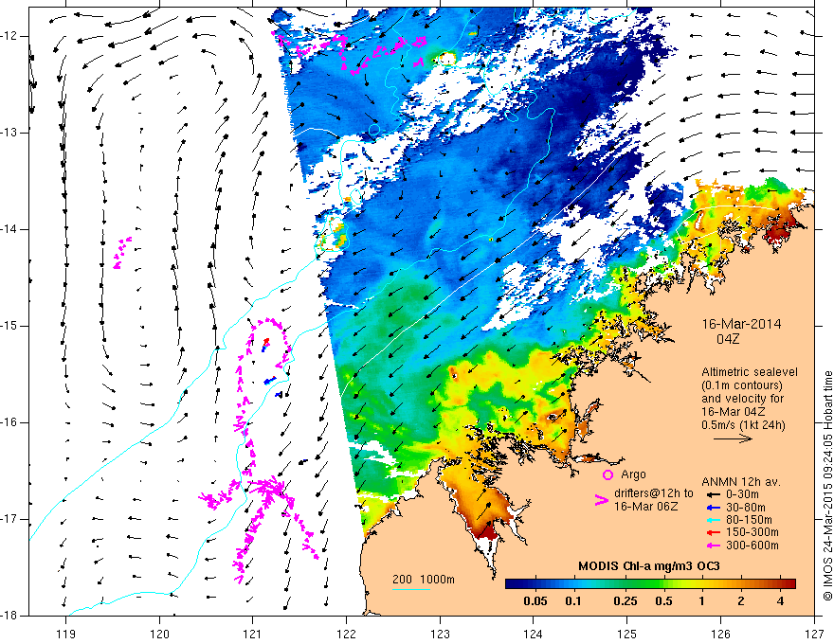The width and height of the screenshot is (834, 644).
Task: Click the '4' colorbar tick label
Action: 780,601
